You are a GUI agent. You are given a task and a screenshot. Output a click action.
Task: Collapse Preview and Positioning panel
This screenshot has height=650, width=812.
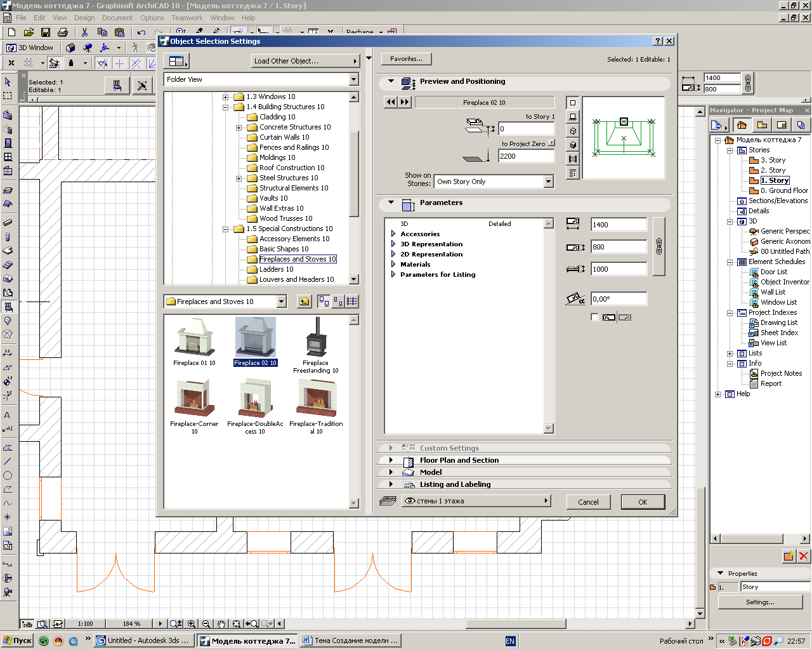click(x=391, y=81)
